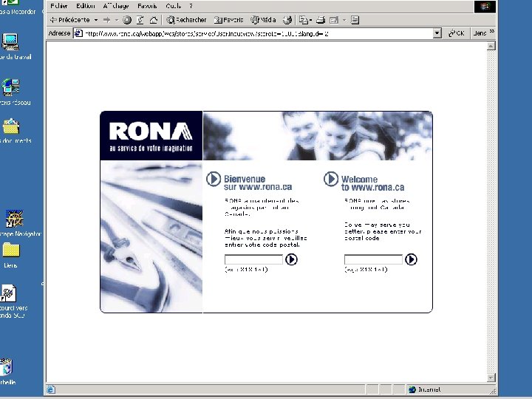Click the Windows logo throbber

click(485, 7)
